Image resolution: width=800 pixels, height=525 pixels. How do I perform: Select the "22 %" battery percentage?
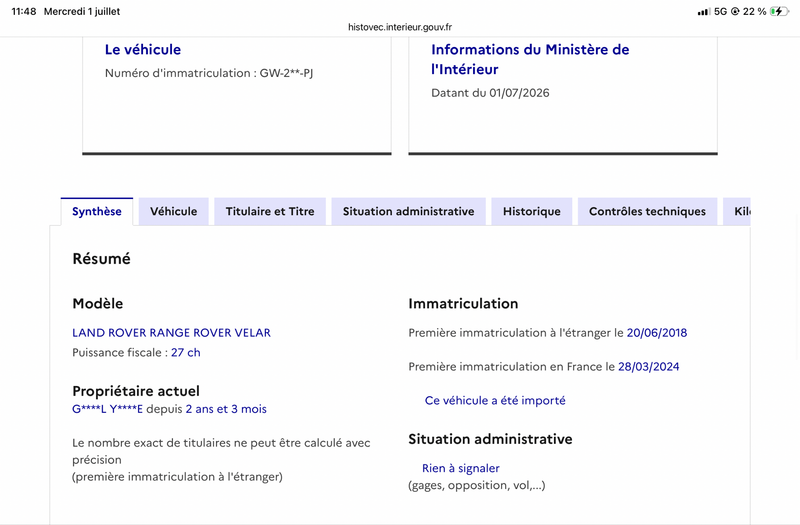[755, 11]
